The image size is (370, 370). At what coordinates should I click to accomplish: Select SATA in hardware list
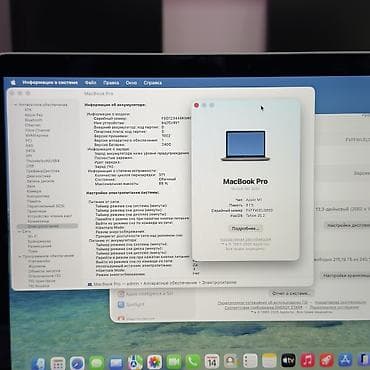(x=30, y=151)
